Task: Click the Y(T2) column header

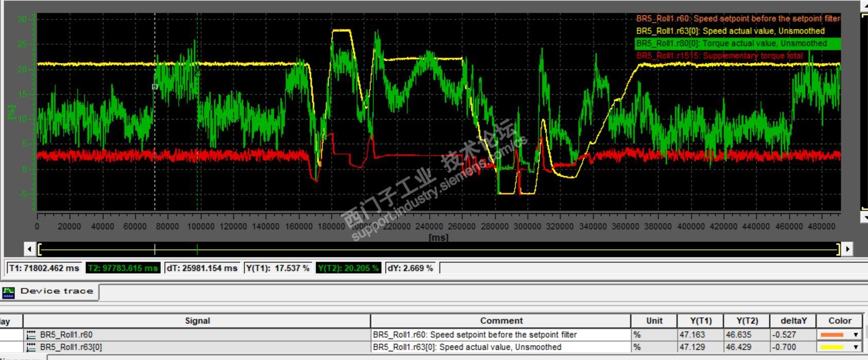Action: click(x=747, y=321)
